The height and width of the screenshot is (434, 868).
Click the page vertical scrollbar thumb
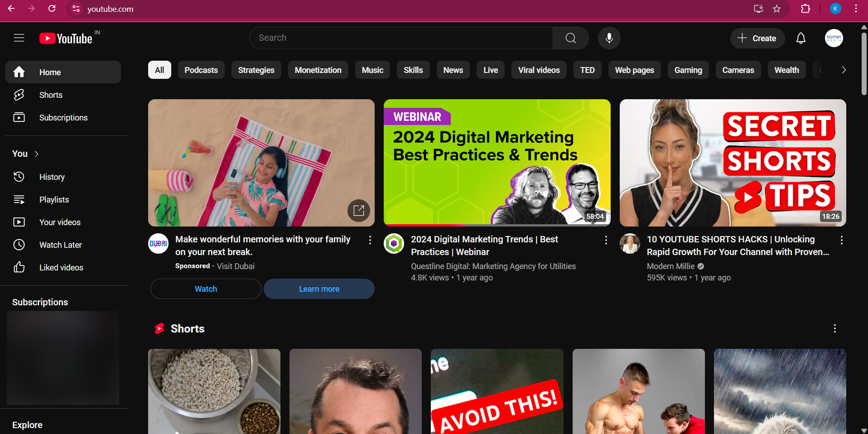point(864,63)
